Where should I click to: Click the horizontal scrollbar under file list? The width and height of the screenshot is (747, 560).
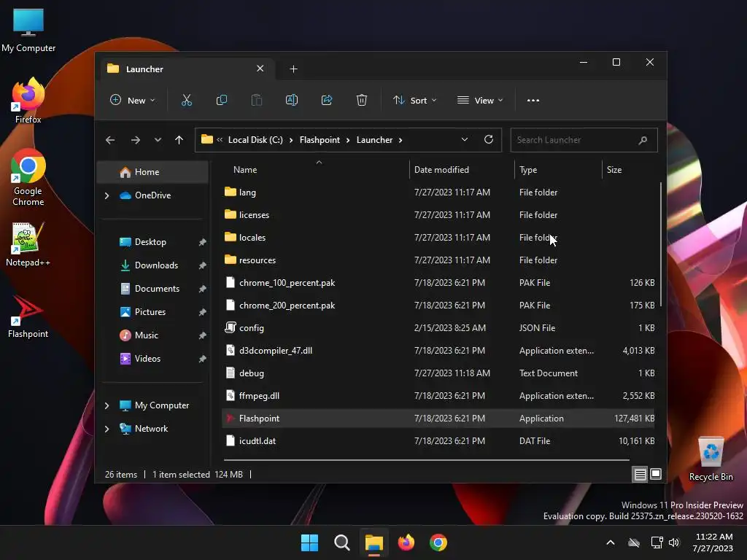coord(426,460)
